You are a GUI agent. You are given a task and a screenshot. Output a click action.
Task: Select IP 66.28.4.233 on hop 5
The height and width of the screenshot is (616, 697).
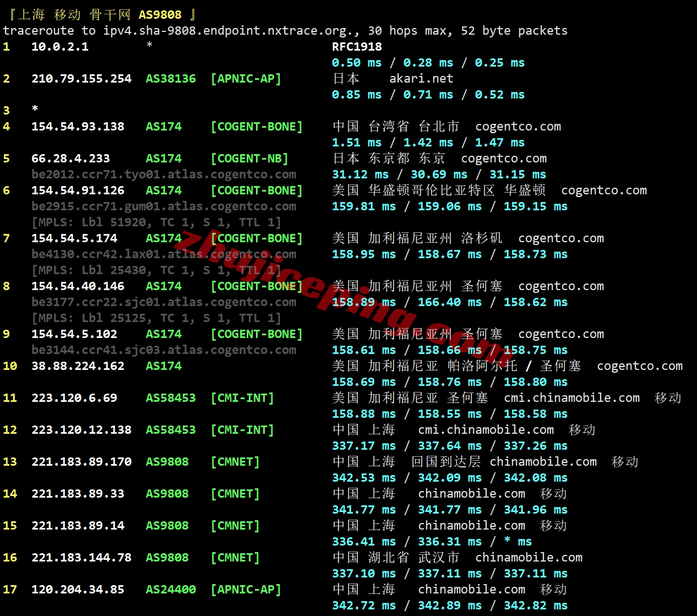click(x=70, y=159)
